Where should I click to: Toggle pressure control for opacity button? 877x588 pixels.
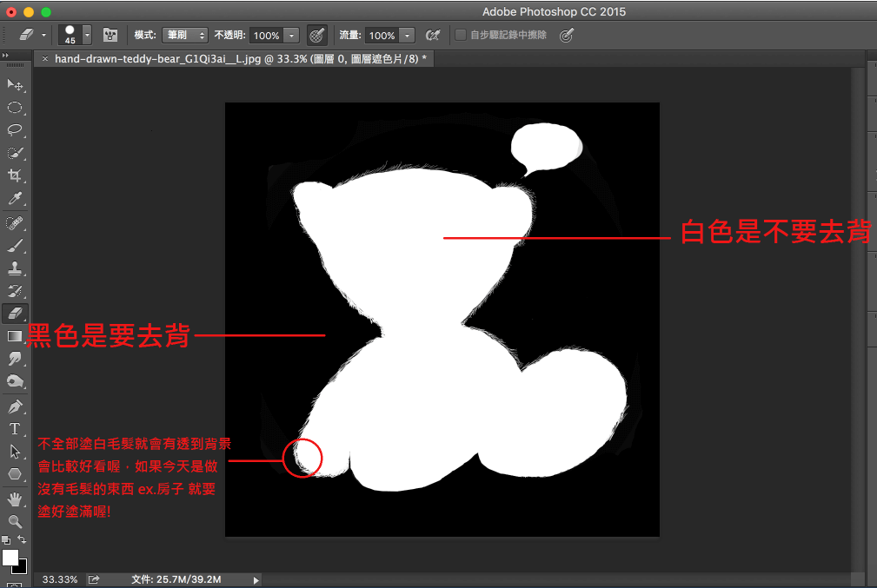[317, 36]
